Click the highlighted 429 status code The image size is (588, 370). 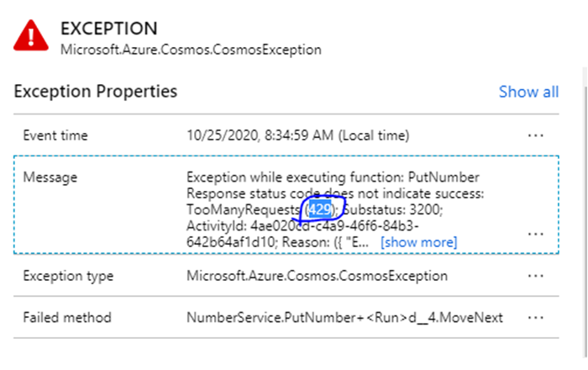click(320, 209)
